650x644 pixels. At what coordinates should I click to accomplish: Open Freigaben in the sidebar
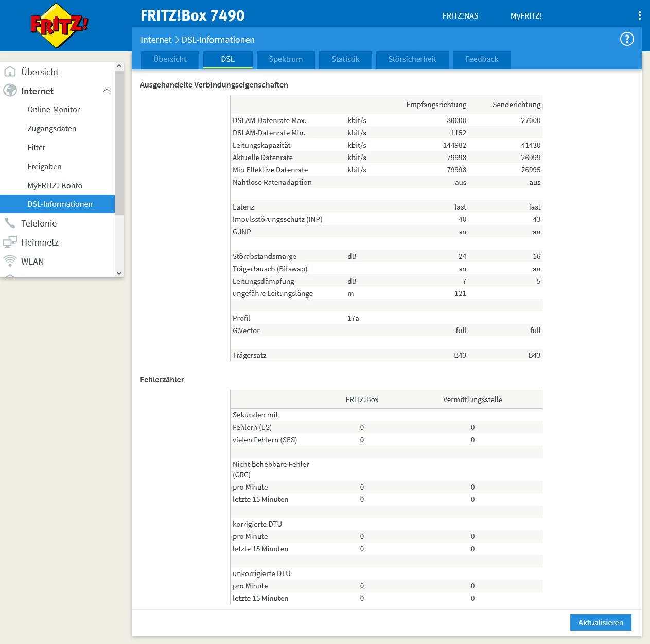44,167
